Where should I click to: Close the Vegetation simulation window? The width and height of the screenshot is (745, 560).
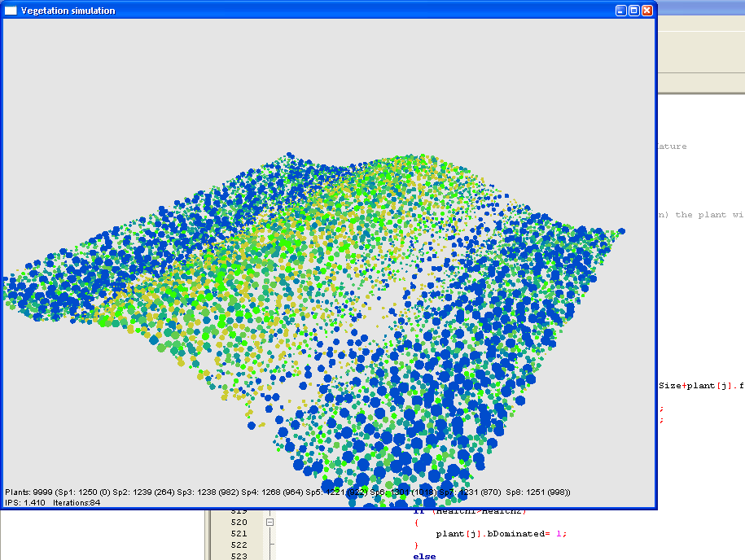click(x=647, y=11)
